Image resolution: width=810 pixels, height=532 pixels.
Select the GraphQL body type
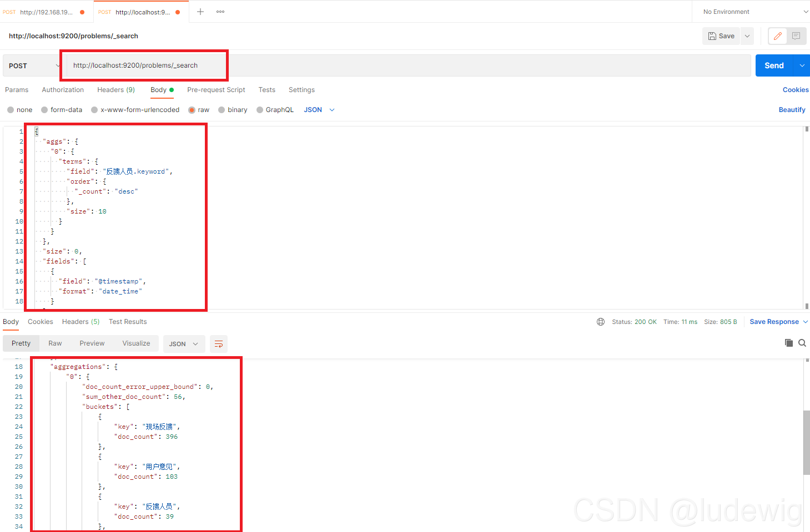coord(275,110)
